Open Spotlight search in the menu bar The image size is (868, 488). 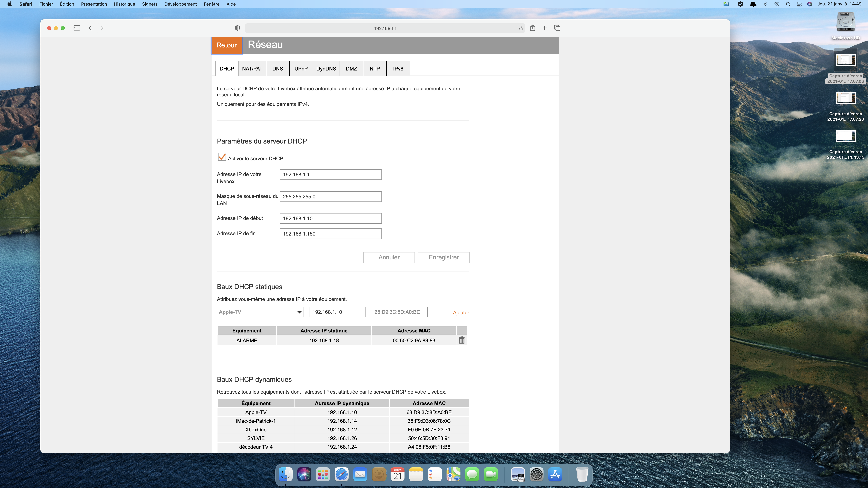[788, 4]
